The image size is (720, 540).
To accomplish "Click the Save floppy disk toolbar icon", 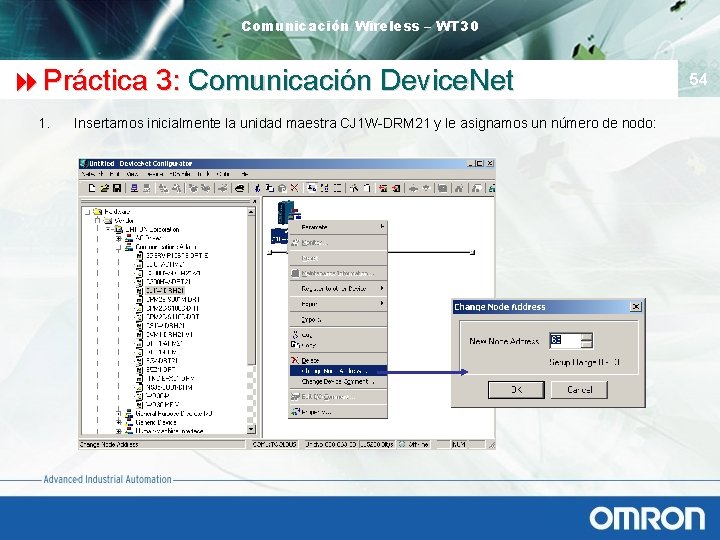I will 117,188.
